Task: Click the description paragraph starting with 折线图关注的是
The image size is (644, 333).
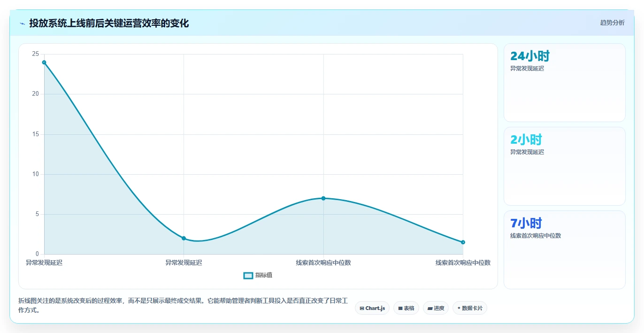Action: click(184, 305)
